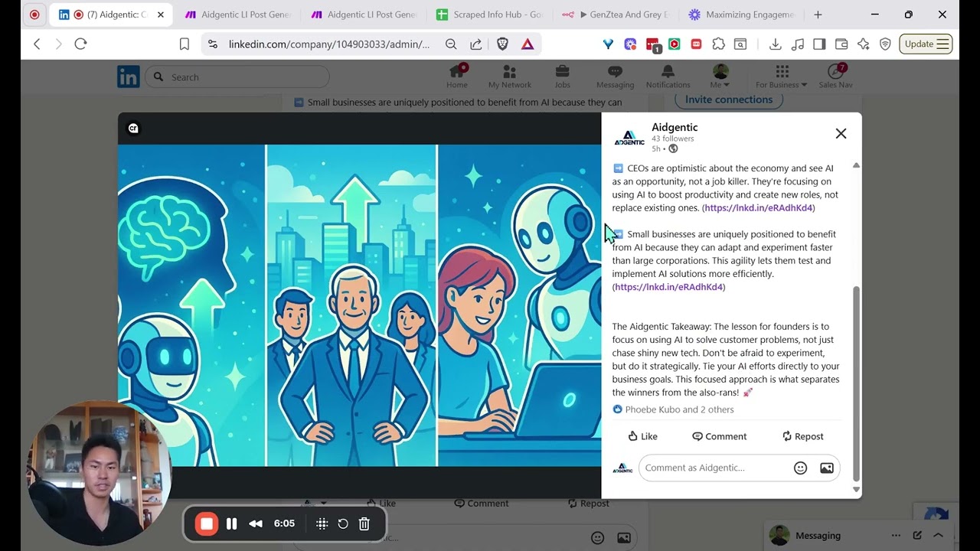The width and height of the screenshot is (980, 551).
Task: Click the Comment button in the post panel
Action: 719,436
